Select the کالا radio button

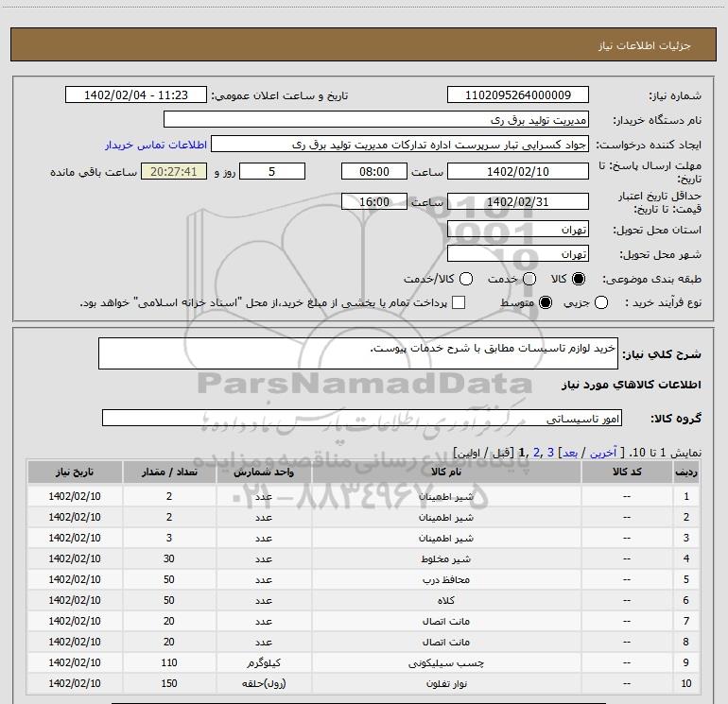coord(579,279)
